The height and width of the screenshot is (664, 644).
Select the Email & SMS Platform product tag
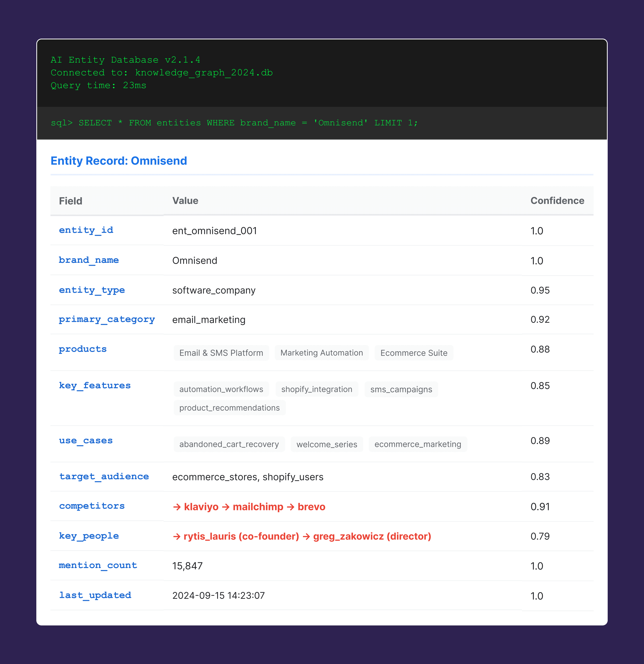click(221, 353)
